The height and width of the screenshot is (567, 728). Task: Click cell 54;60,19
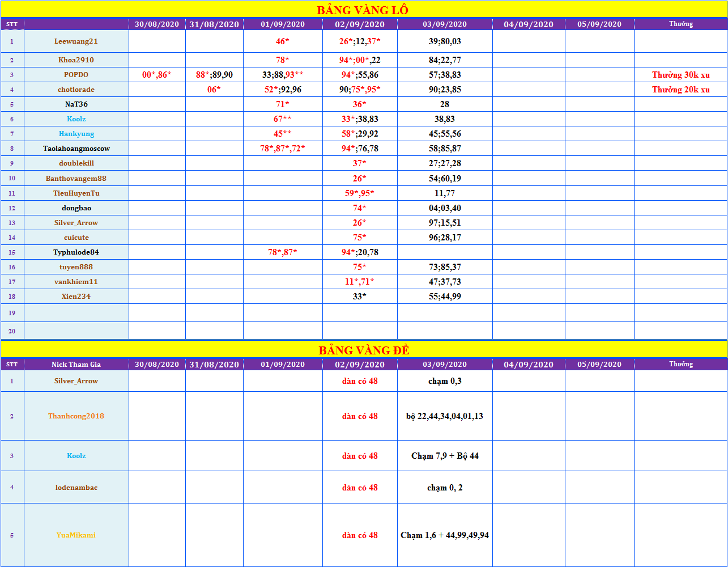pos(445,179)
